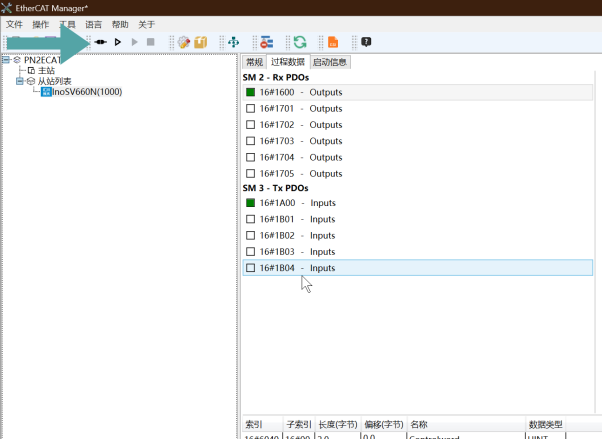The image size is (602, 439).
Task: Open the gear-with-pencil settings icon
Action: pyautogui.click(x=184, y=42)
